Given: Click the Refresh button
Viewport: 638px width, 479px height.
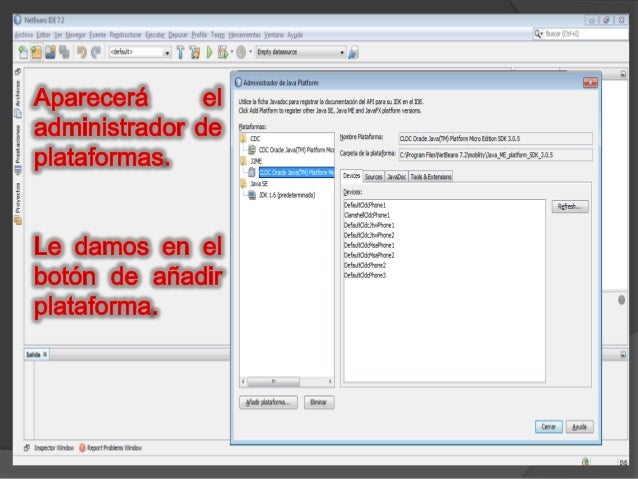Looking at the screenshot, I should (x=570, y=206).
